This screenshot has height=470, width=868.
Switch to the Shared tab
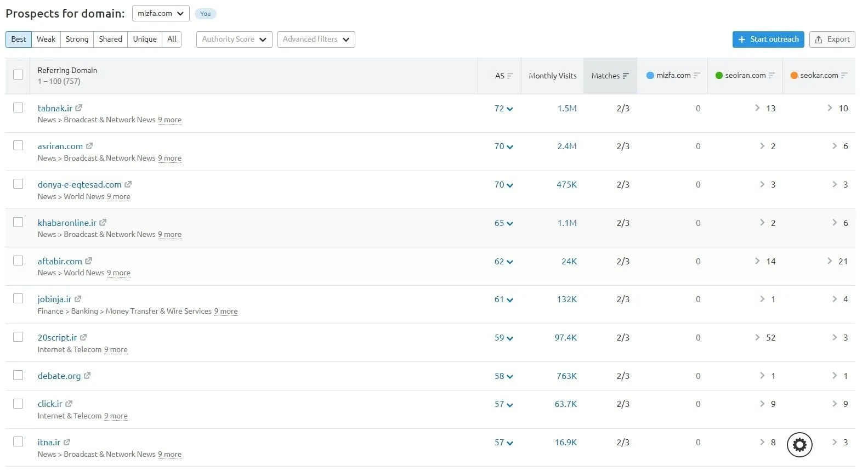click(110, 39)
